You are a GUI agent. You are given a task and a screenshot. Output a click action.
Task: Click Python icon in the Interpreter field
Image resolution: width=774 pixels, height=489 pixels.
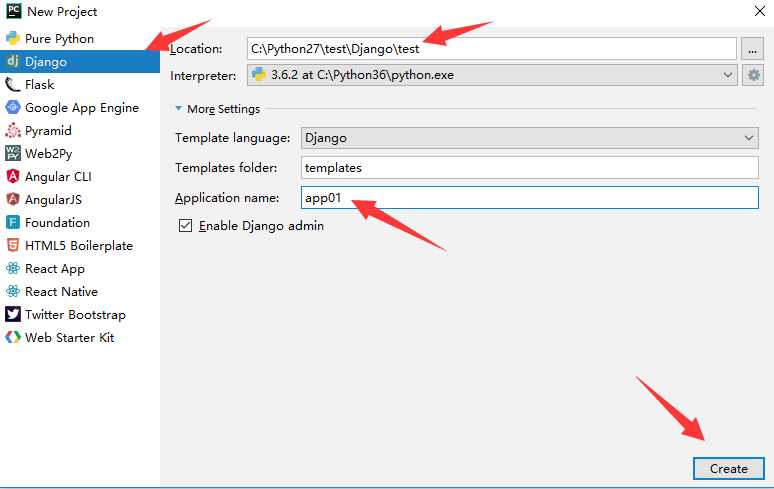click(x=259, y=75)
